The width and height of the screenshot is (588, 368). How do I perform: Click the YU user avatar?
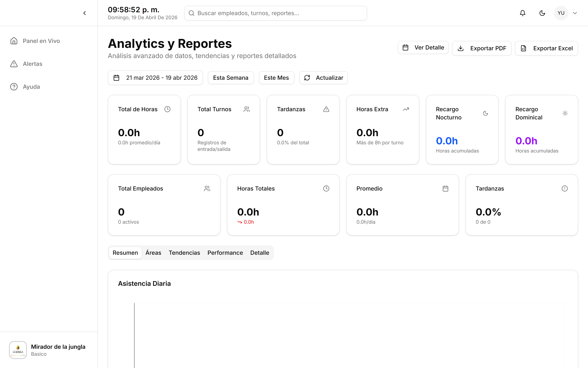[x=561, y=13]
